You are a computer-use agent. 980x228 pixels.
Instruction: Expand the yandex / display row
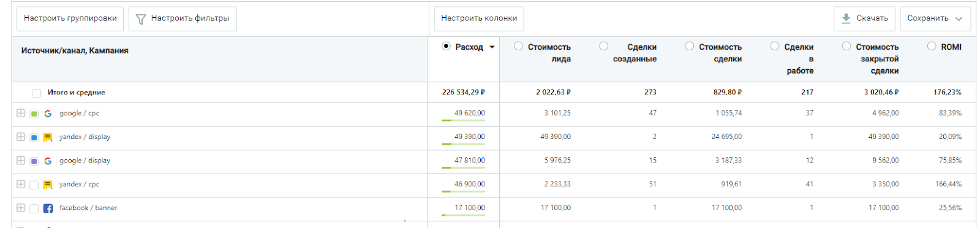point(21,137)
